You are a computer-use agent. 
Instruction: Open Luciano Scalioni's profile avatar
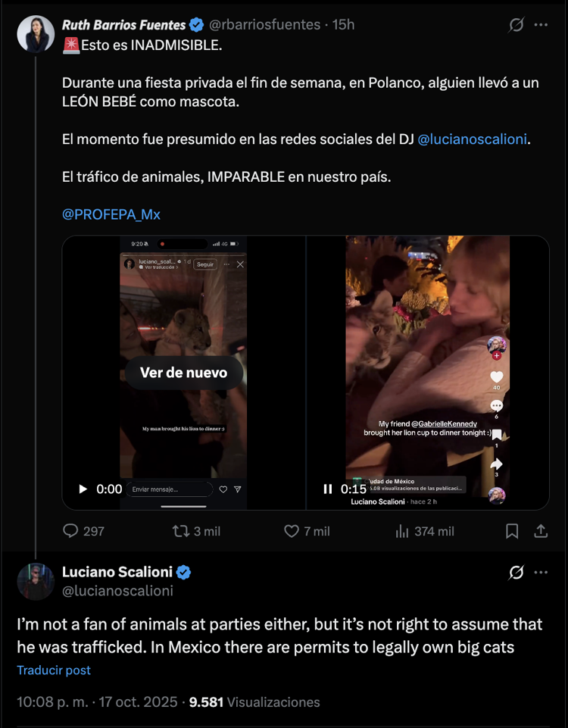coord(36,582)
